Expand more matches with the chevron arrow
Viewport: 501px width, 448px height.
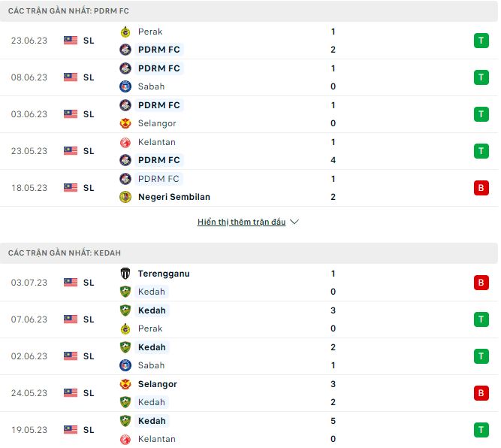tap(294, 222)
